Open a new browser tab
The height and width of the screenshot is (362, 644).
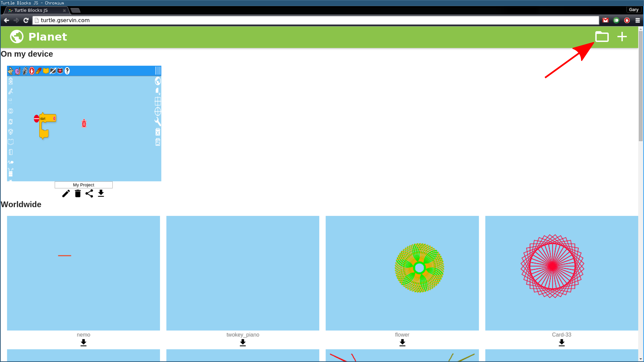[75, 10]
